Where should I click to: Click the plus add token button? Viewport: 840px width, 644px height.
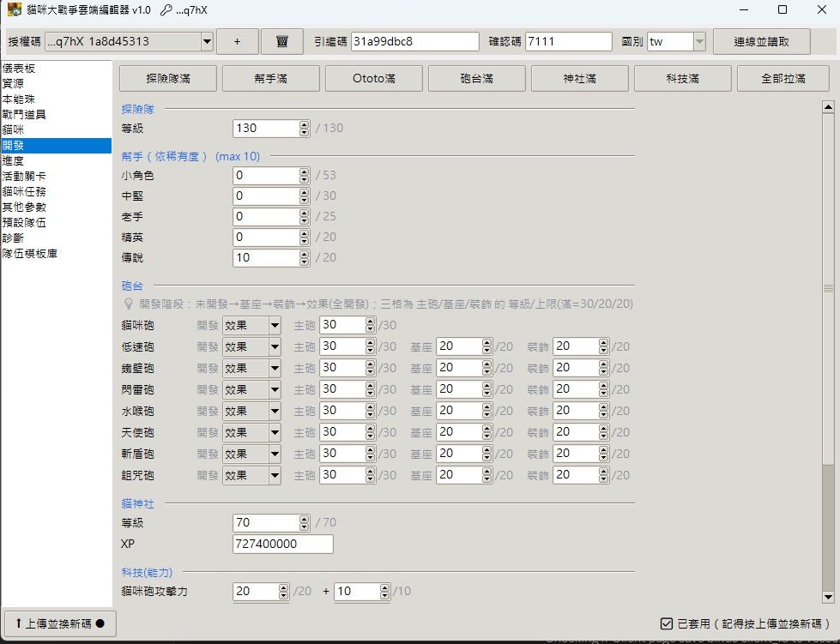[x=238, y=42]
